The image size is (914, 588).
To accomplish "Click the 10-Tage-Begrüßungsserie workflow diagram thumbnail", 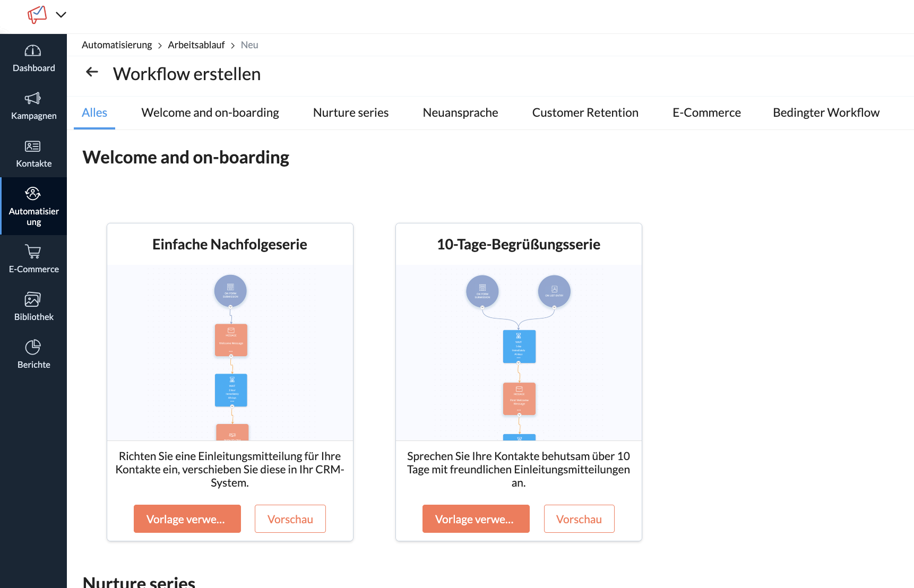I will pyautogui.click(x=519, y=353).
